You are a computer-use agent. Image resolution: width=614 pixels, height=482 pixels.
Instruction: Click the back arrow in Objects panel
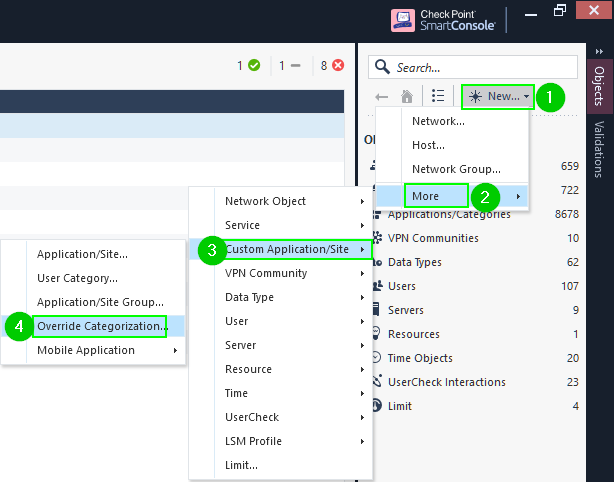tap(381, 96)
